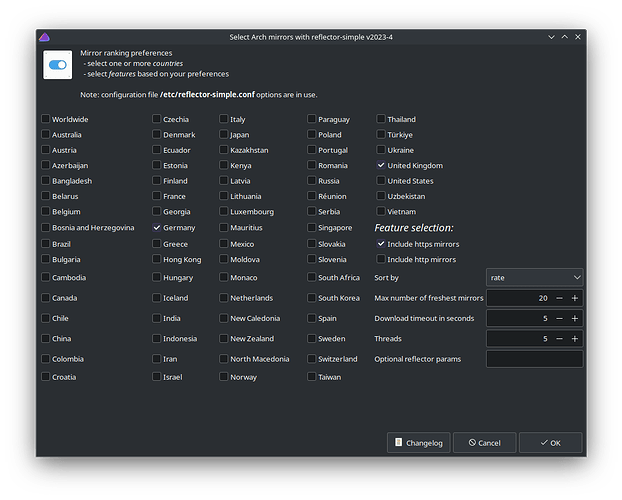
Task: Decrease max number of freshest mirrors
Action: click(x=559, y=298)
